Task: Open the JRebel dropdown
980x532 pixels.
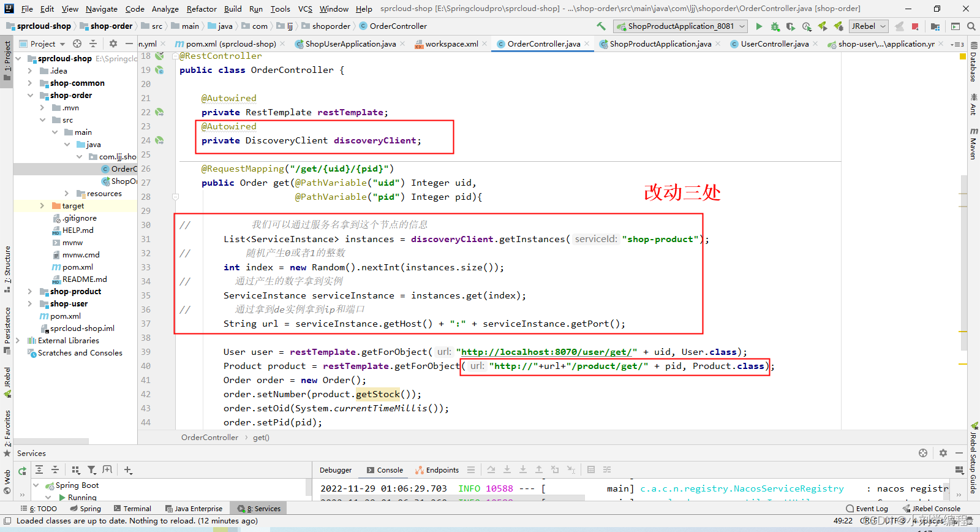Action: (869, 26)
